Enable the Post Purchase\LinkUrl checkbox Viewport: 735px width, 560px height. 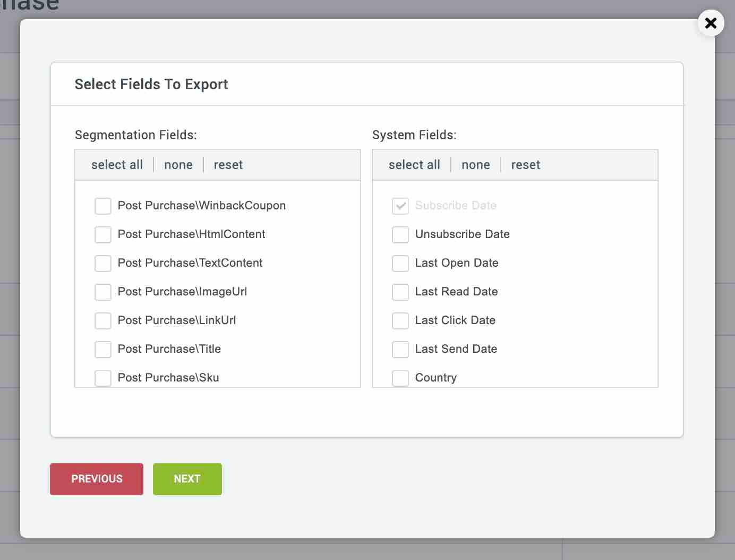[103, 321]
